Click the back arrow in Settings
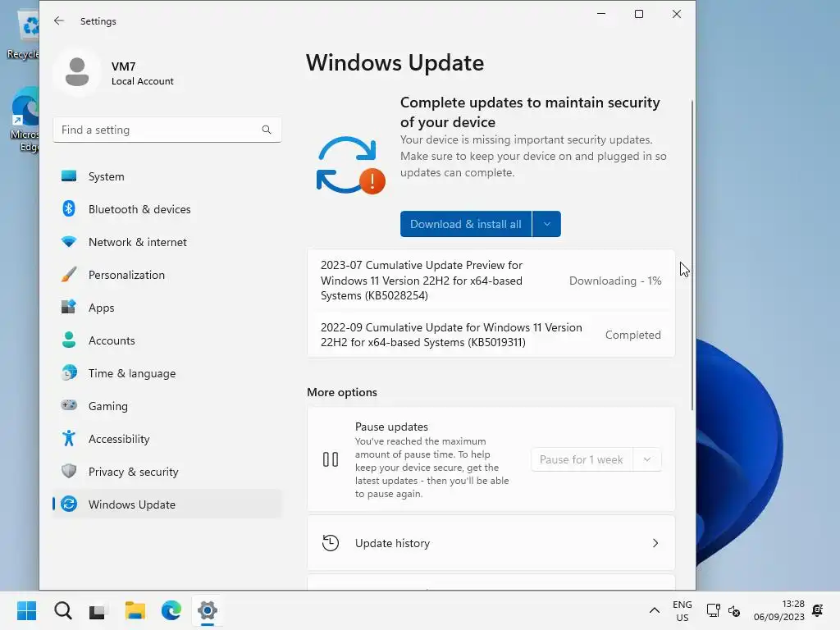 [x=59, y=21]
